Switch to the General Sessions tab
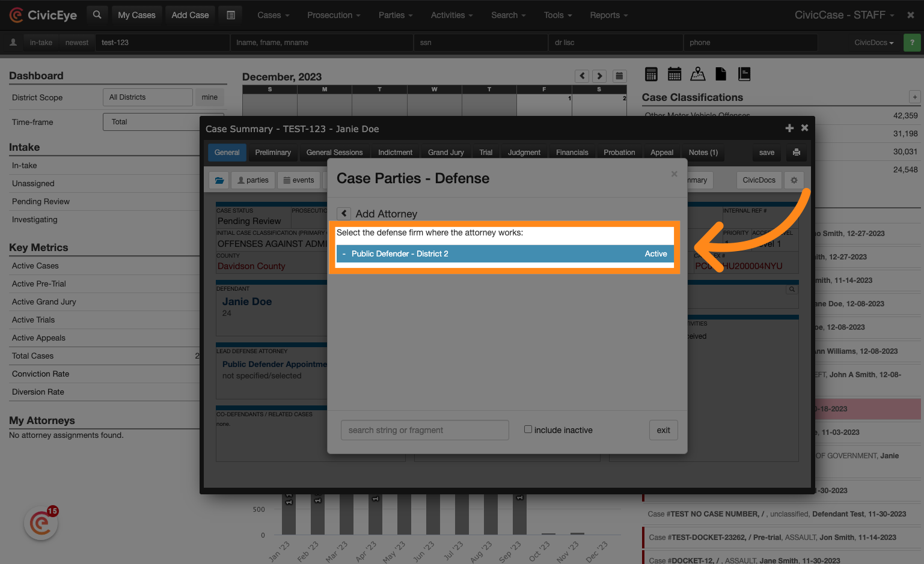The height and width of the screenshot is (564, 924). [x=334, y=153]
